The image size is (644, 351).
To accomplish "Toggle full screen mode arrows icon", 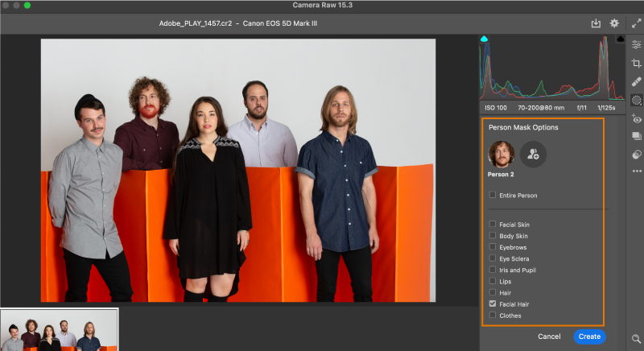I will [x=636, y=23].
